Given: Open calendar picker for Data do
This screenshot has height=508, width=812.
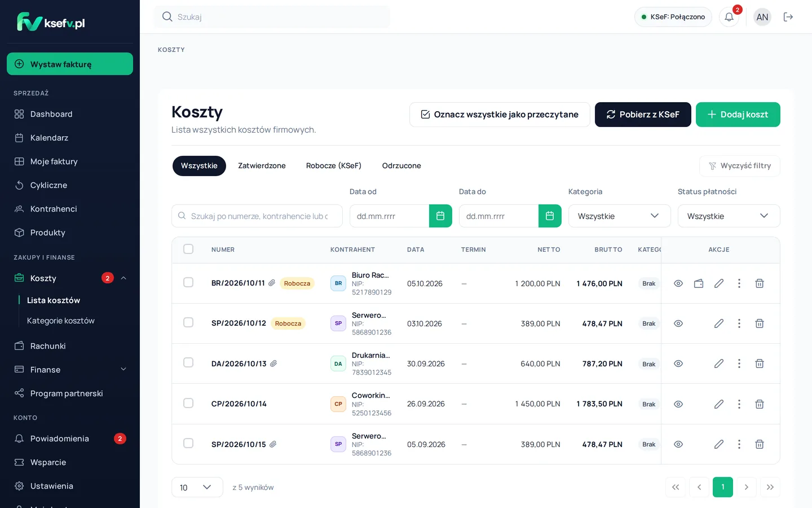Looking at the screenshot, I should coord(550,216).
